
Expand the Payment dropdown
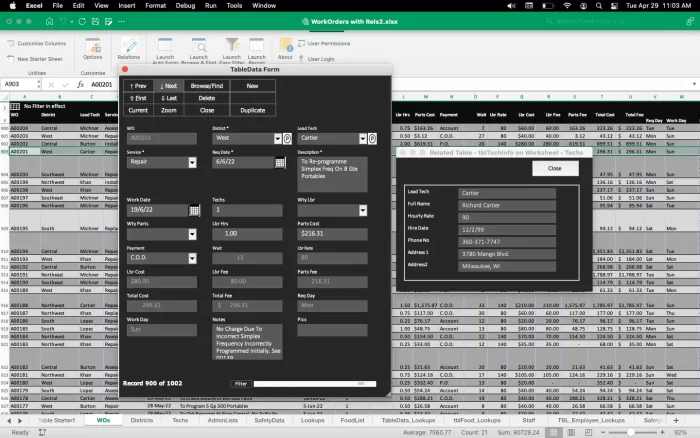point(191,257)
